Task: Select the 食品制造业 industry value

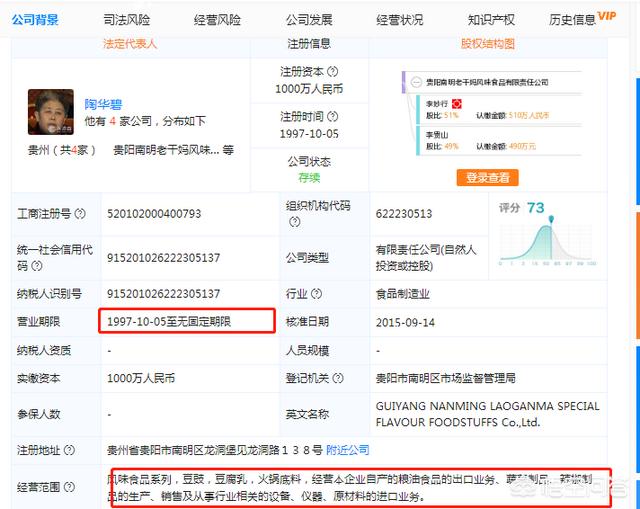Action: pyautogui.click(x=402, y=294)
